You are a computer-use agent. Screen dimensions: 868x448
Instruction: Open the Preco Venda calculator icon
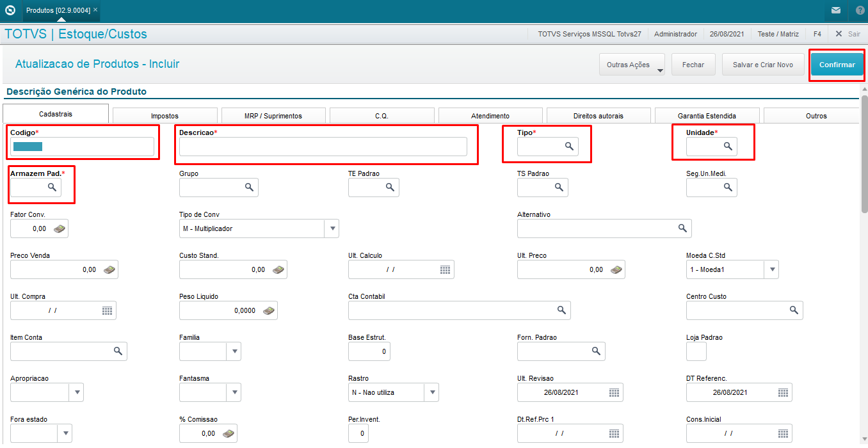[109, 269]
